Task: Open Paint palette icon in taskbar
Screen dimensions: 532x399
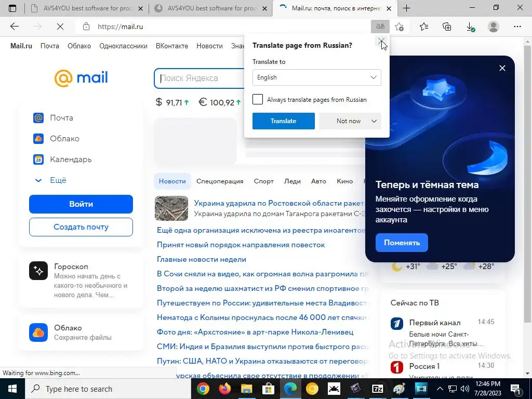Action: click(399, 389)
